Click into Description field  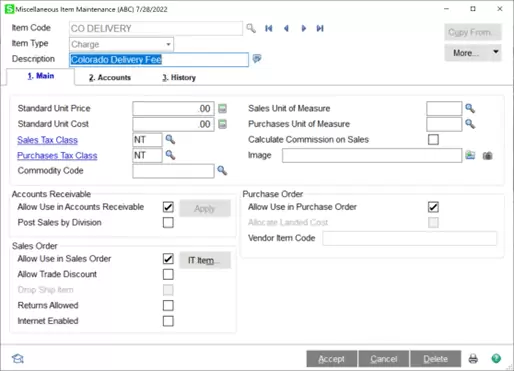[159, 60]
